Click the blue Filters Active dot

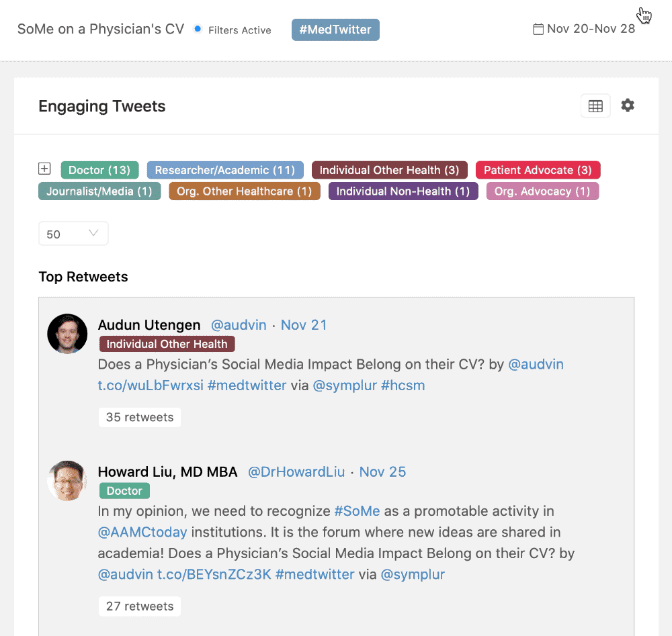coord(198,29)
